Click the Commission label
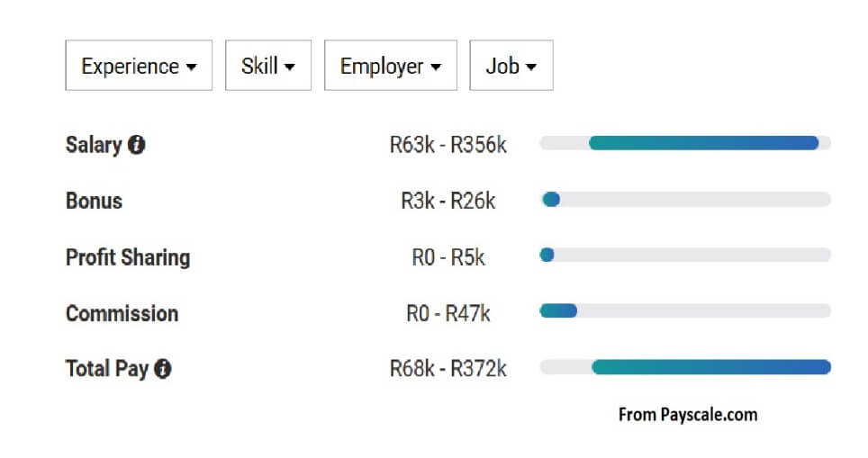The height and width of the screenshot is (458, 868). coord(122,314)
